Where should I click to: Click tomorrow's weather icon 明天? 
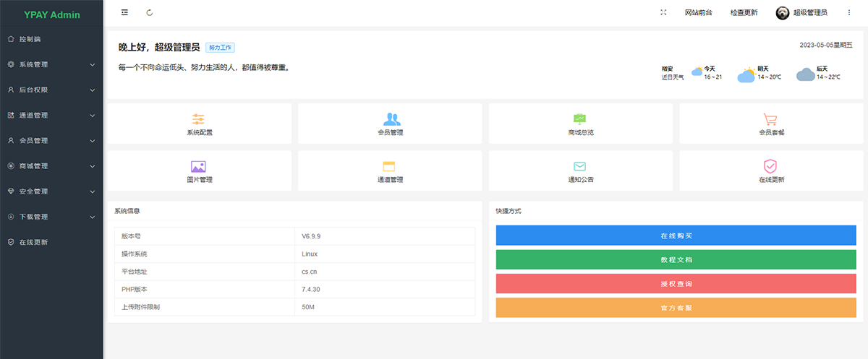746,74
